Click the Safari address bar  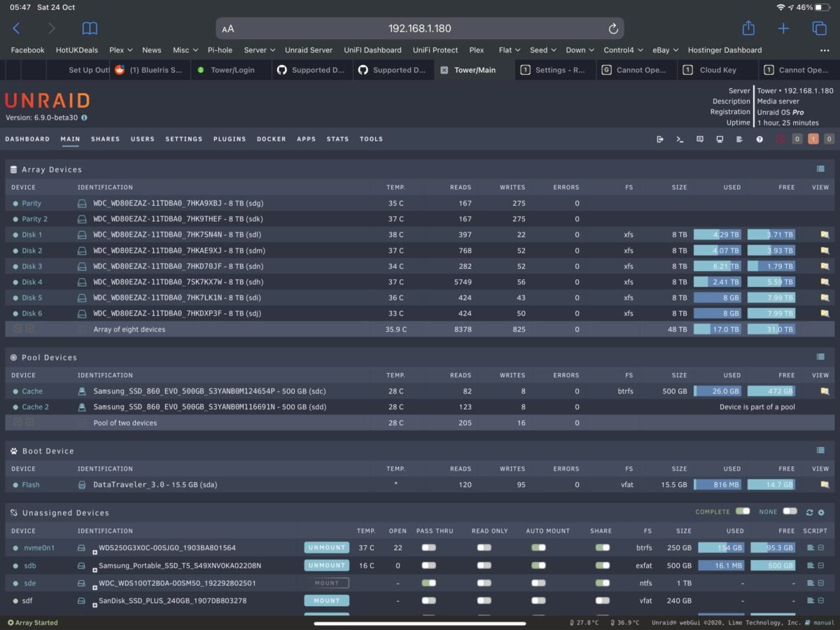pyautogui.click(x=419, y=29)
